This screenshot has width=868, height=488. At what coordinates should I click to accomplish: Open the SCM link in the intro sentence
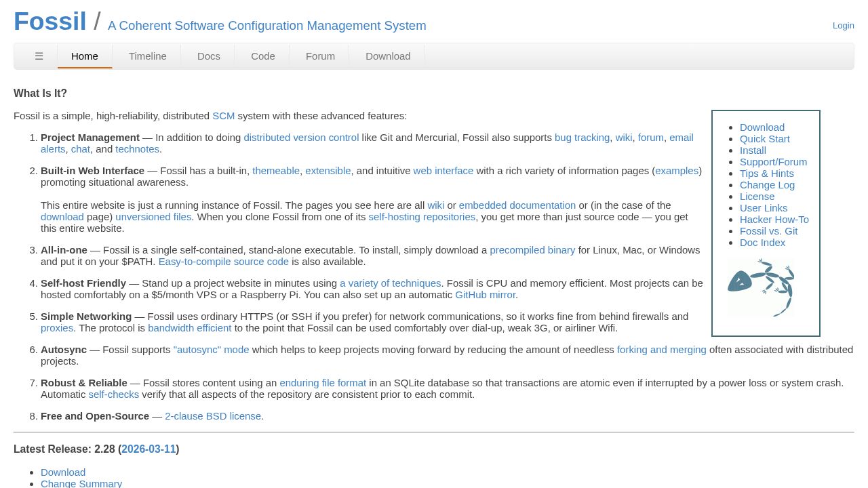[224, 116]
